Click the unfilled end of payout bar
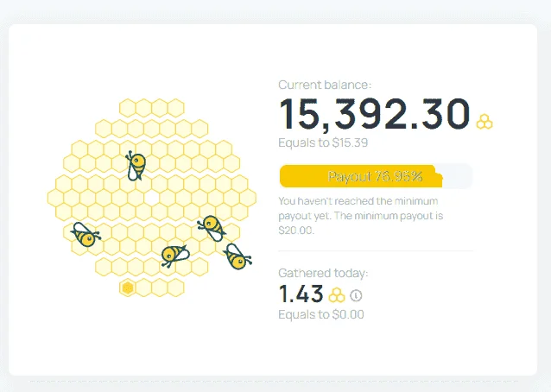 (x=457, y=176)
